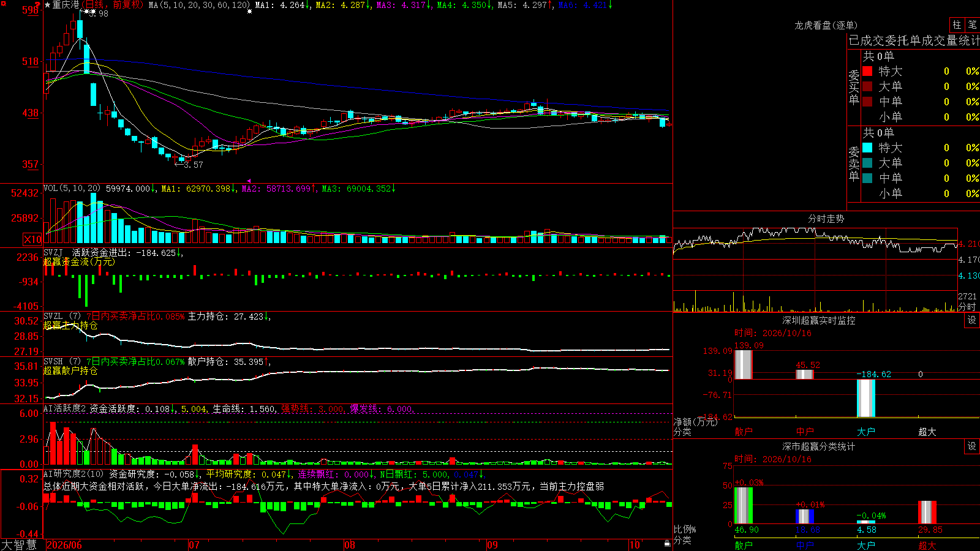Click the 09 month marker on the time axis

pos(492,545)
